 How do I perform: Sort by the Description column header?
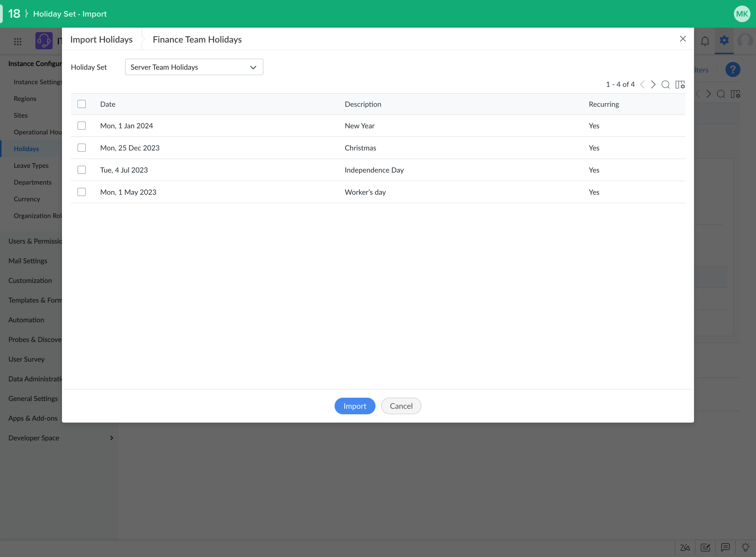363,104
